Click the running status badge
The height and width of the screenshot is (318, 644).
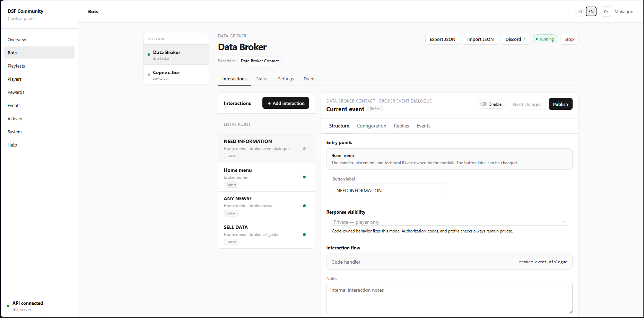tap(545, 39)
